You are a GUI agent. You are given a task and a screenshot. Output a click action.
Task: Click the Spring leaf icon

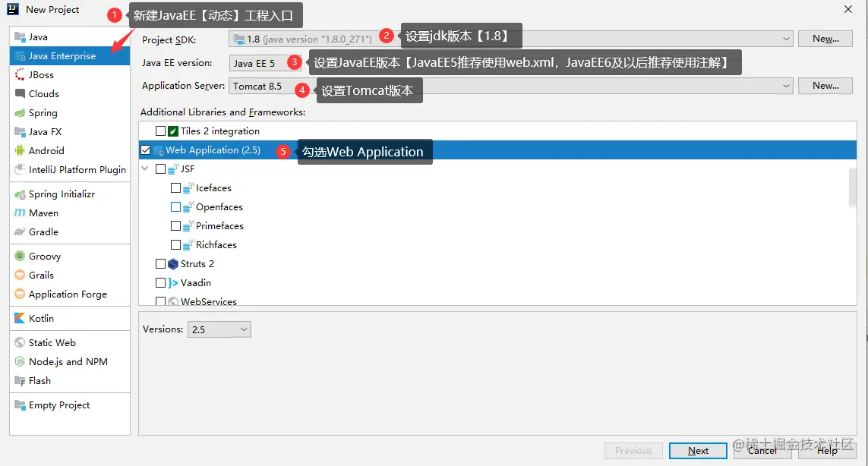pos(20,113)
